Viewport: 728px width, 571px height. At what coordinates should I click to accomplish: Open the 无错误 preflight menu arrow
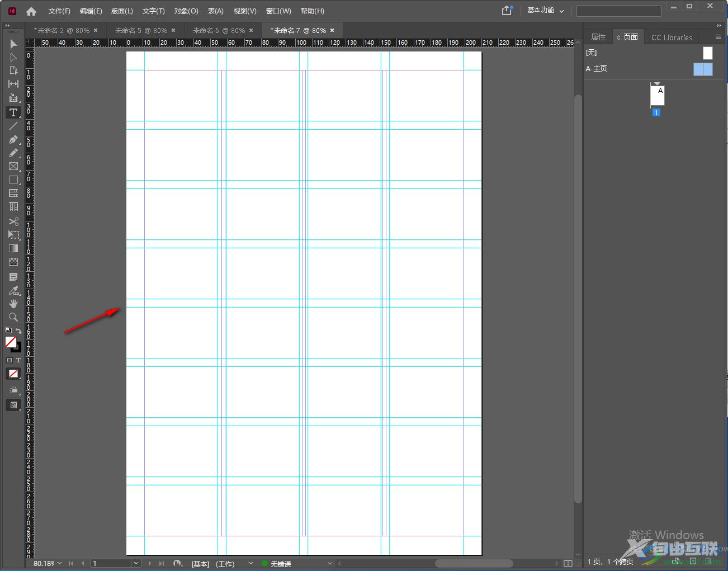[x=330, y=563]
